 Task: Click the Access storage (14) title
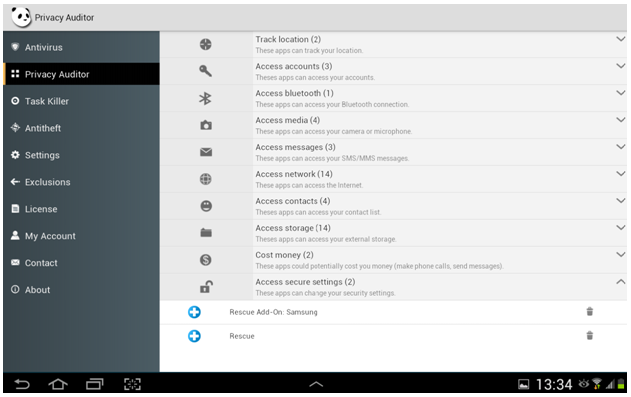[x=293, y=228]
